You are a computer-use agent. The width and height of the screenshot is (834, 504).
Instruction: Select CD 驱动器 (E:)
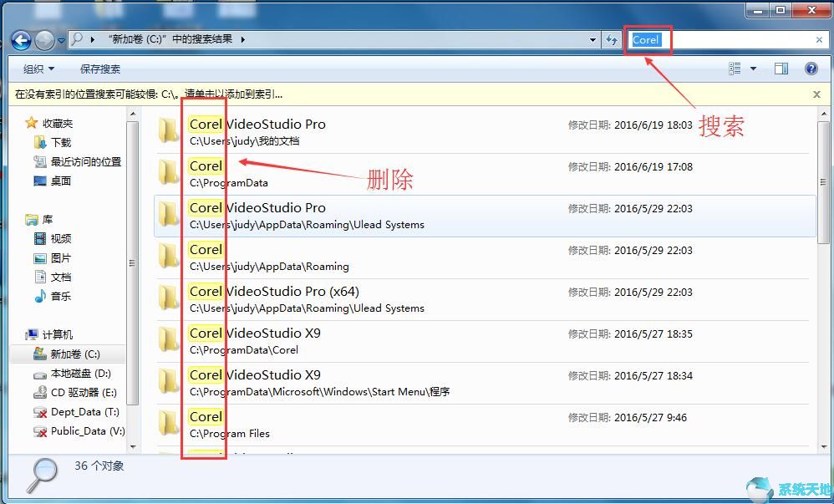click(x=84, y=393)
